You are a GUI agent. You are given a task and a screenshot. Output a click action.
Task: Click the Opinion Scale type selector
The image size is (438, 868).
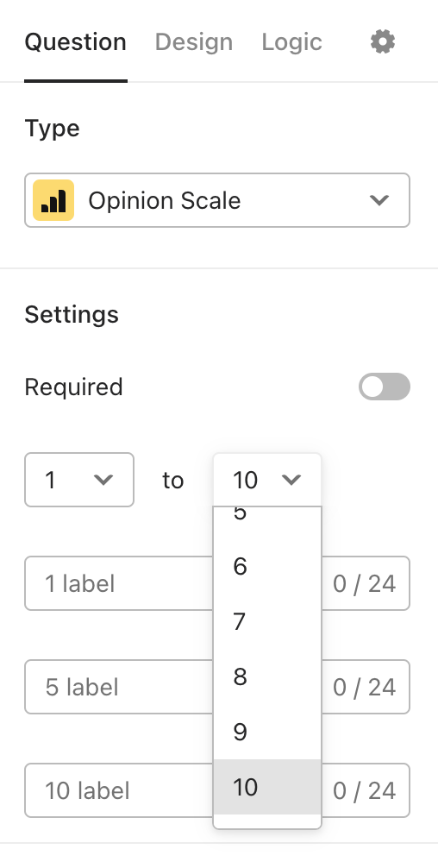(217, 200)
